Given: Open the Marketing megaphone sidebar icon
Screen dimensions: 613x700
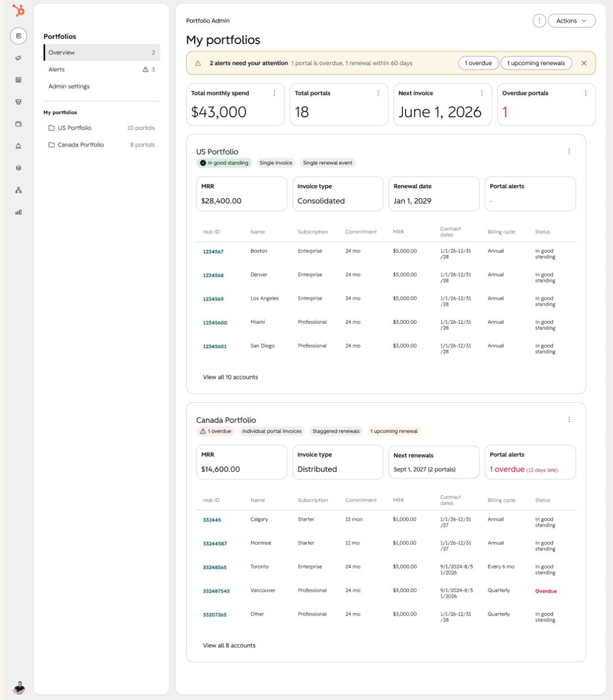Looking at the screenshot, I should click(18, 58).
